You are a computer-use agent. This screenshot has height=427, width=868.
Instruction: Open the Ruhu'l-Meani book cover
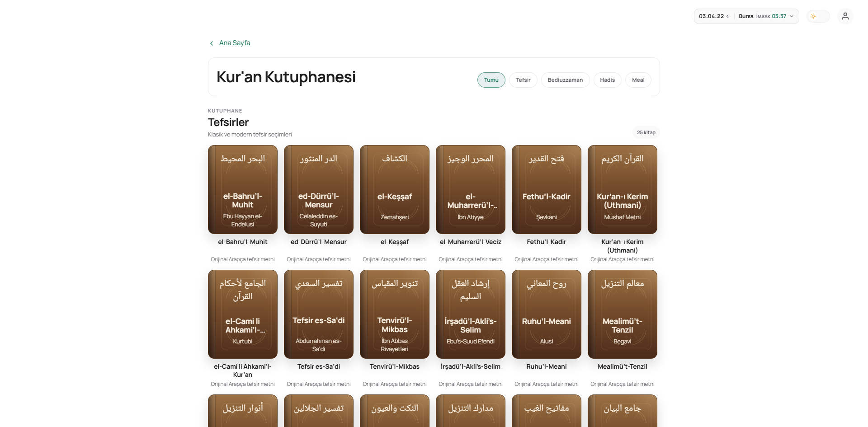547,314
